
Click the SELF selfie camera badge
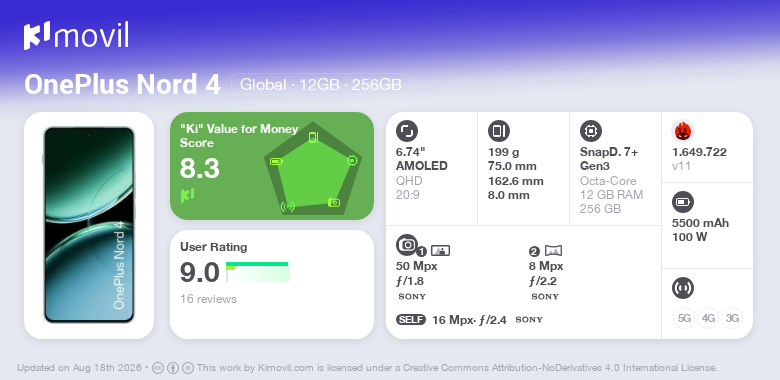[x=411, y=320]
